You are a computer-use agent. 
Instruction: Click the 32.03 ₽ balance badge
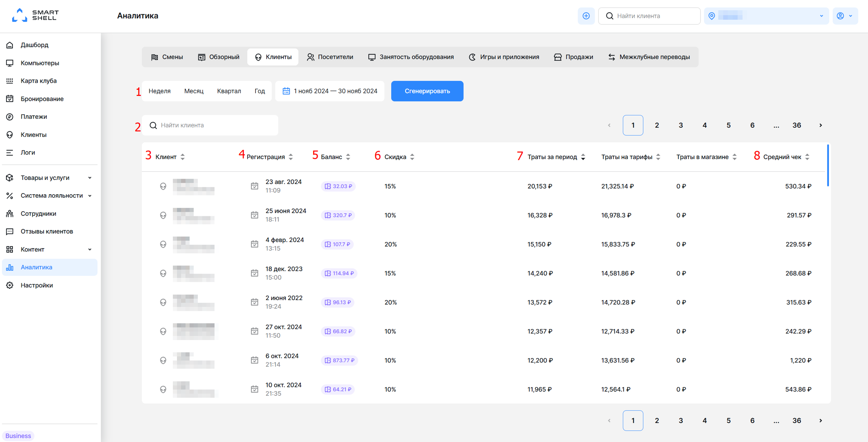338,186
